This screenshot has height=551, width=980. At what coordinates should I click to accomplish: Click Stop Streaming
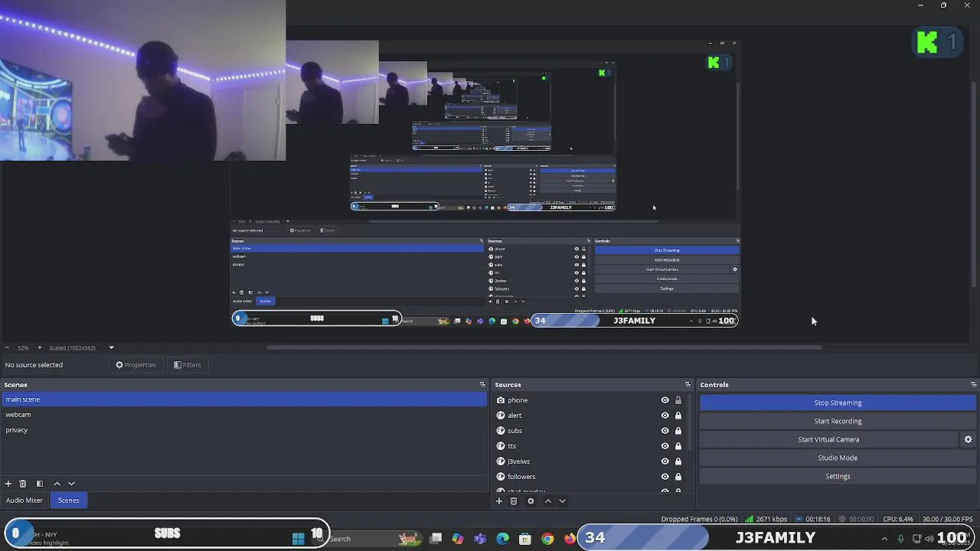pos(838,403)
